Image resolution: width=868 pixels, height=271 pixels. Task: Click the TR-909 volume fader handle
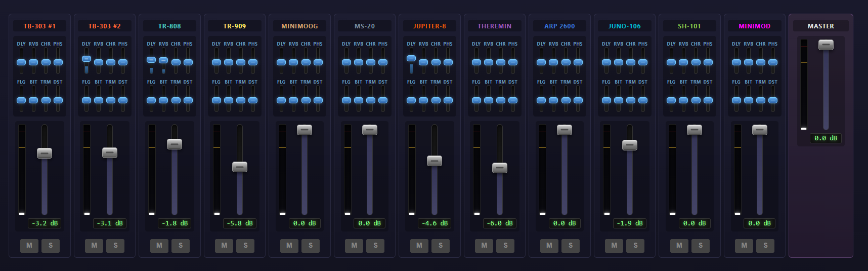[240, 167]
